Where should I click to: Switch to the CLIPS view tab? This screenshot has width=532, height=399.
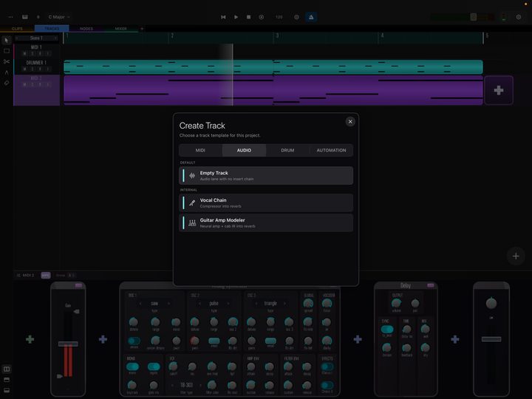(17, 29)
